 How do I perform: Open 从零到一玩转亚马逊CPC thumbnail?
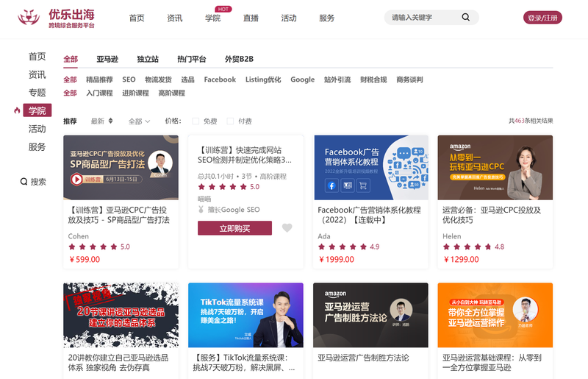pos(495,168)
